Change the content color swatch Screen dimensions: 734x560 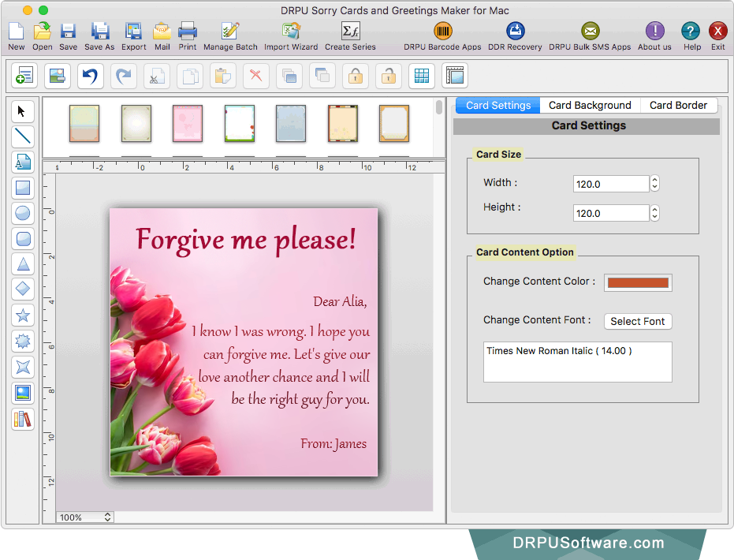click(638, 282)
